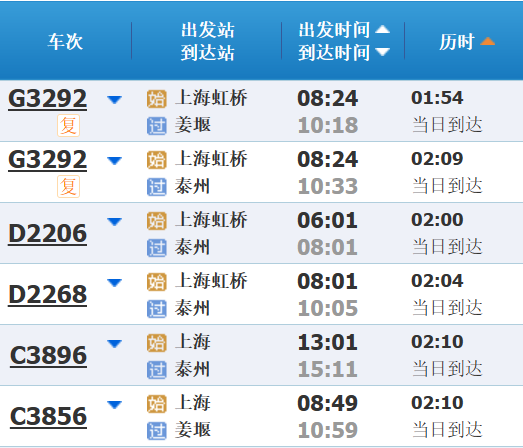Click the 历时 column header
Viewport: 523px width, 448px height.
click(x=457, y=42)
